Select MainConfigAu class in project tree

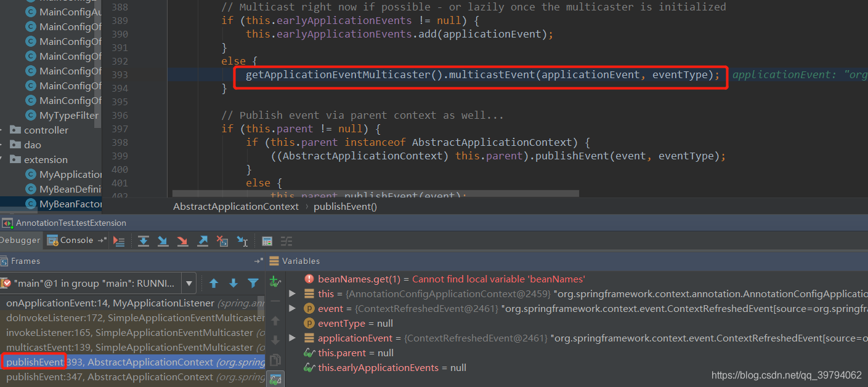pos(70,12)
